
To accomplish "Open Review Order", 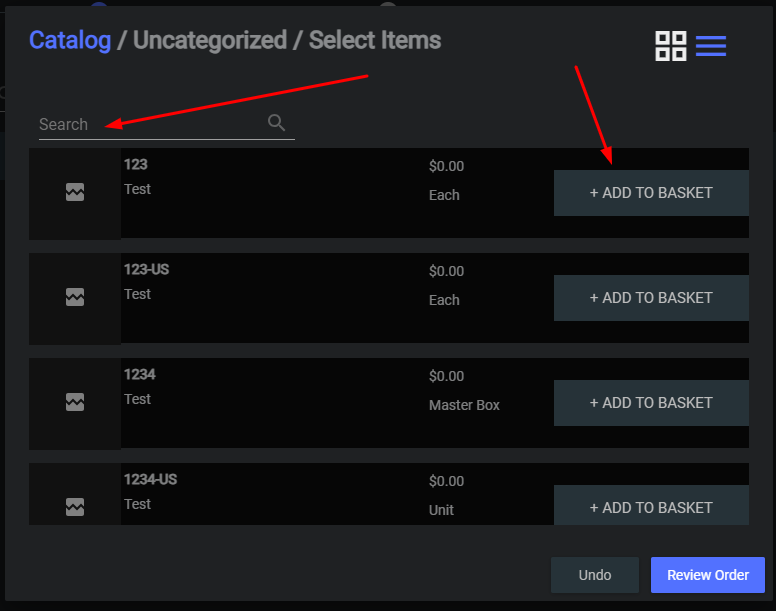I will [708, 575].
